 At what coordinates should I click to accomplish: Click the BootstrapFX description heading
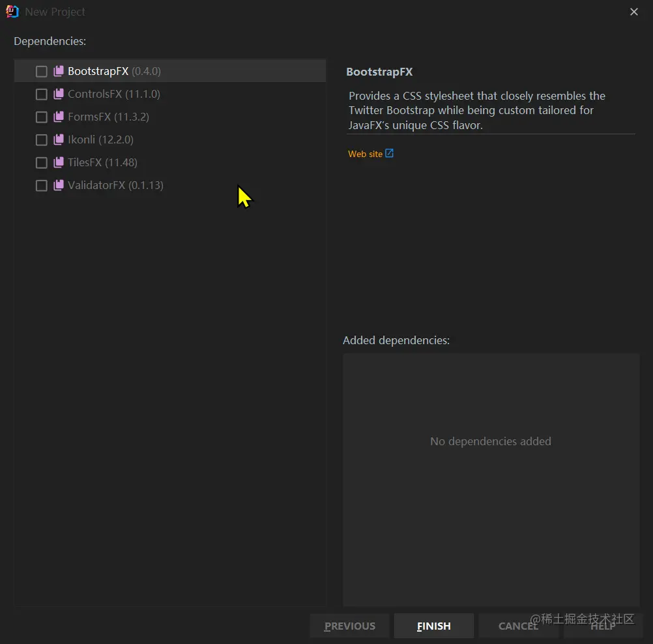point(379,72)
